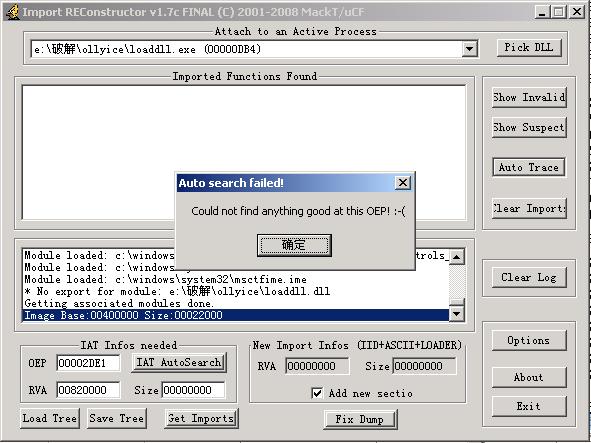Click the IAT RVA field showing 00820000
591x443 pixels.
(88, 390)
